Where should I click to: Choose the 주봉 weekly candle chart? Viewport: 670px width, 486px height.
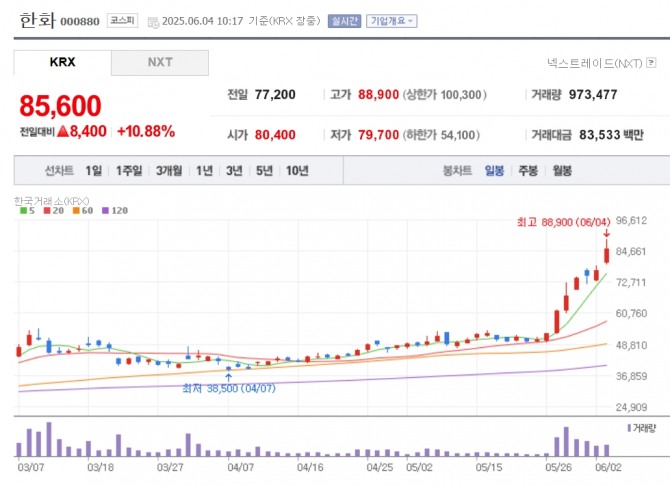pos(528,171)
